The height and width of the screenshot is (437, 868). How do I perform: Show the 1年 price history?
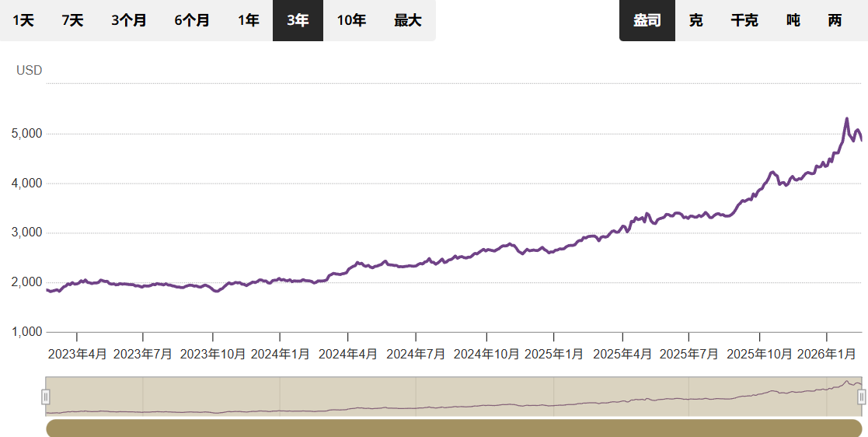tap(249, 20)
